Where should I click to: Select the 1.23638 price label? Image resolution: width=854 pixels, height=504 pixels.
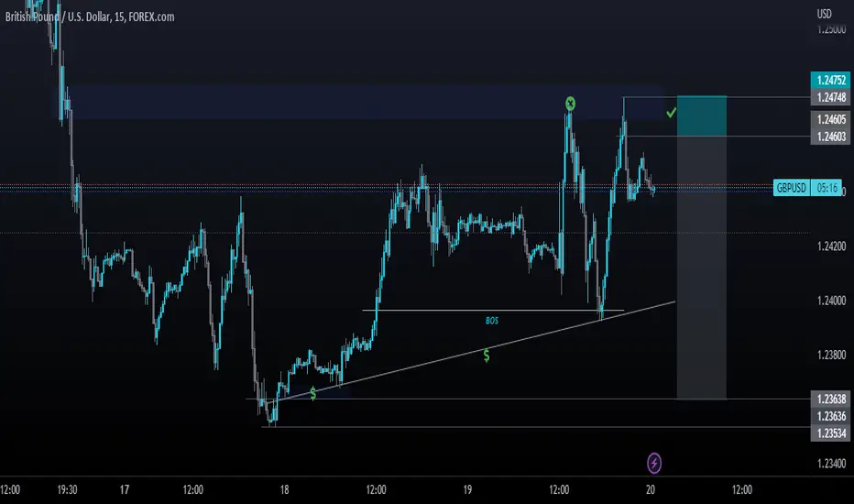(x=830, y=399)
